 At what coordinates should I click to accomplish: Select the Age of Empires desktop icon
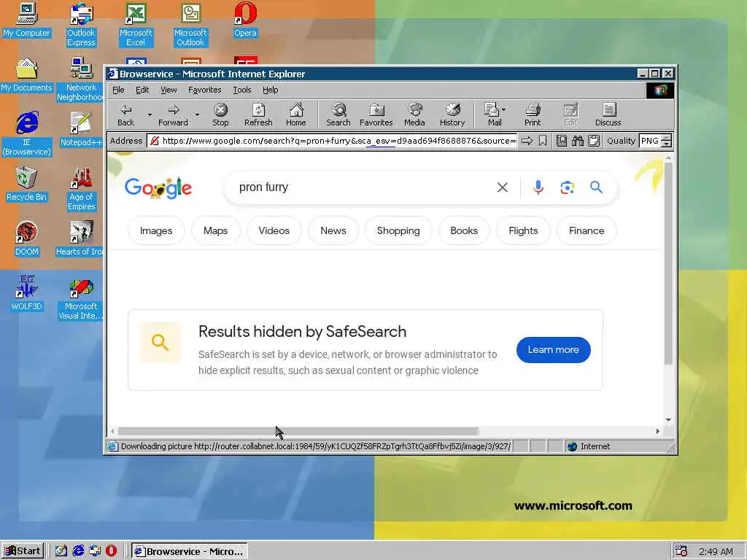coord(81,189)
